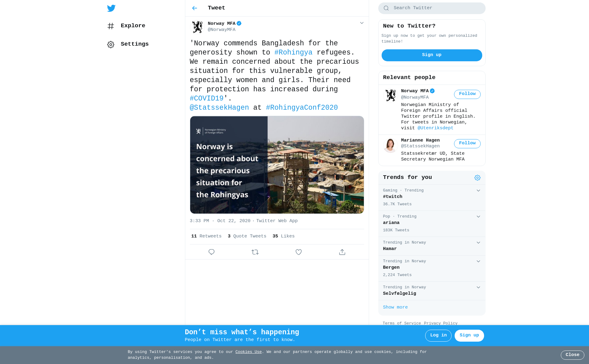Follow Marianne Hagen

pyautogui.click(x=467, y=143)
